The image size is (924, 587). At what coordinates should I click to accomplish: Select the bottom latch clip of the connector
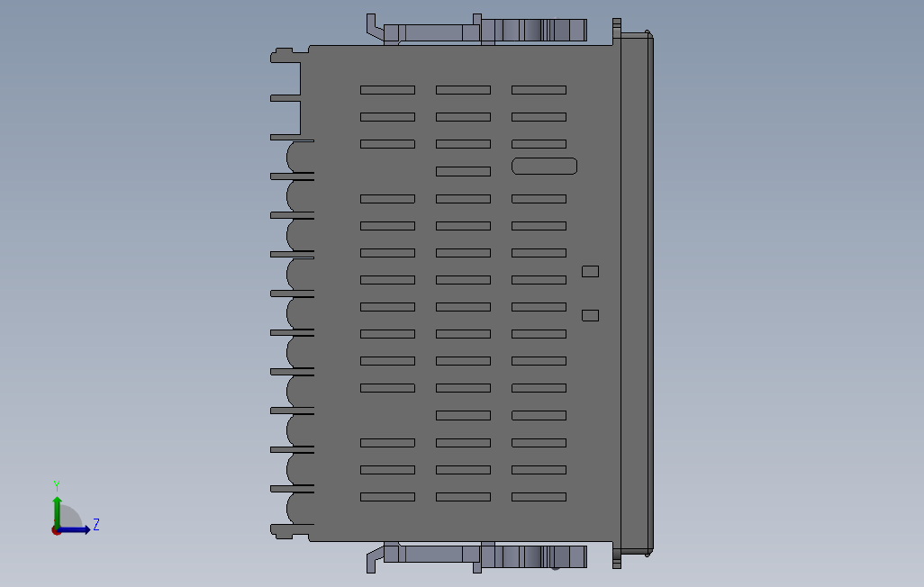(x=476, y=557)
